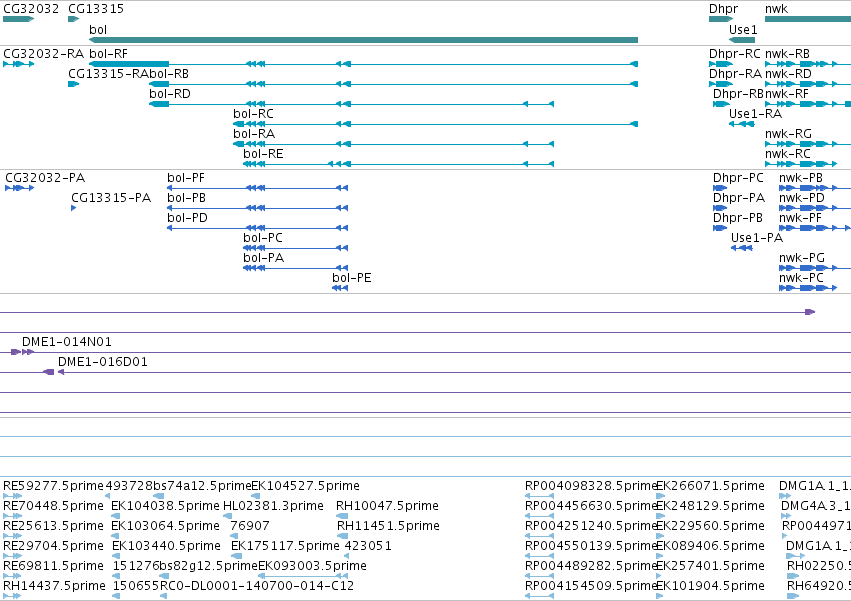
Task: Open the nwk-PB protein label
Action: tap(801, 178)
